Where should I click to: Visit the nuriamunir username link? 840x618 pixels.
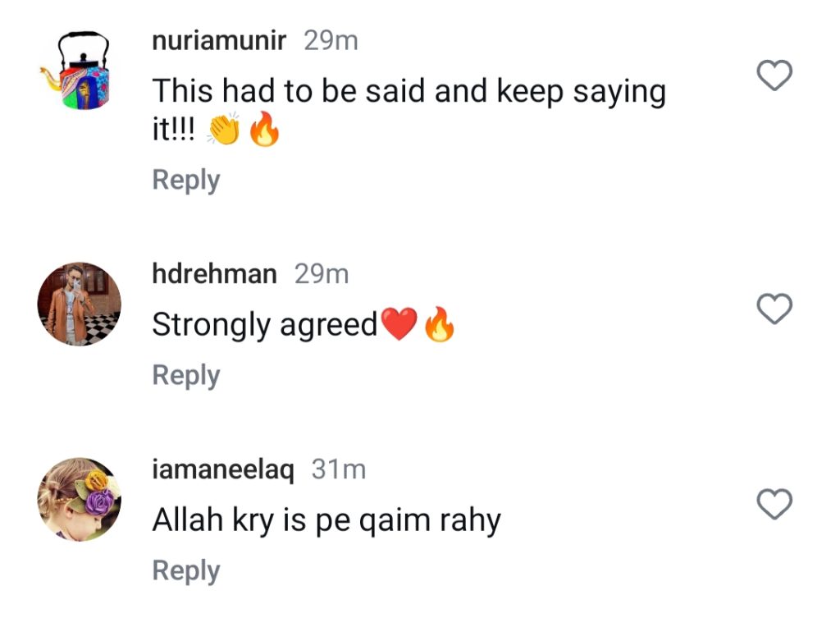(x=219, y=41)
